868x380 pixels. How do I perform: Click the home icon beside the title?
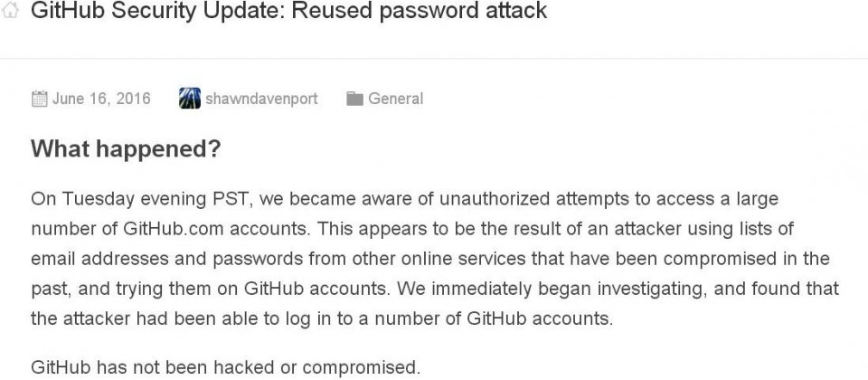pyautogui.click(x=10, y=11)
